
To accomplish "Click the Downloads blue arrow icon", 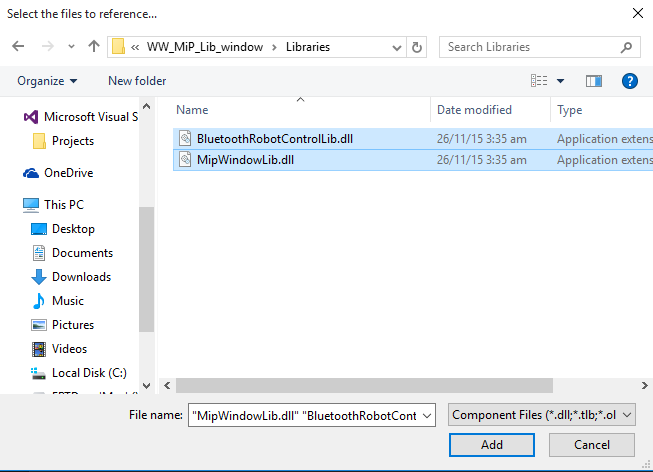I will click(x=39, y=277).
